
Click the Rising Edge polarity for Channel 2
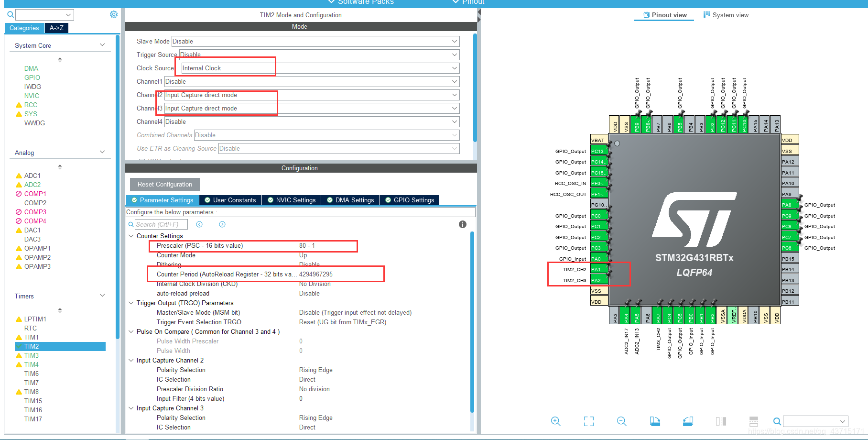pyautogui.click(x=316, y=370)
